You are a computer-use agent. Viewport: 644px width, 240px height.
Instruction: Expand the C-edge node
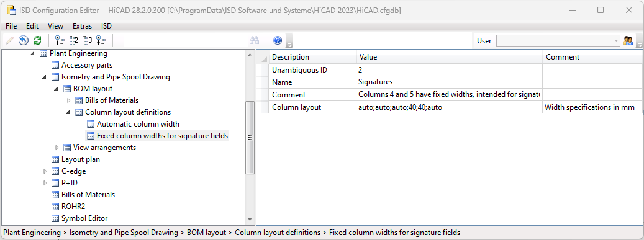[x=45, y=171]
